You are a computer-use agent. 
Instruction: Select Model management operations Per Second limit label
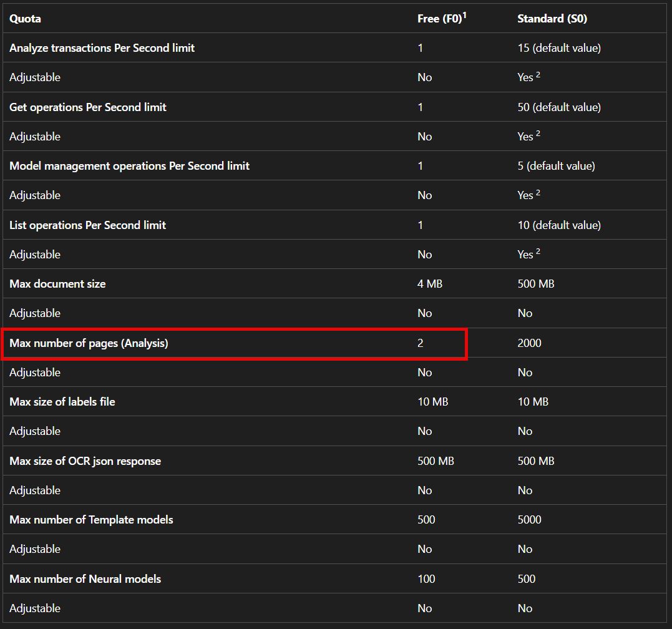tap(129, 166)
